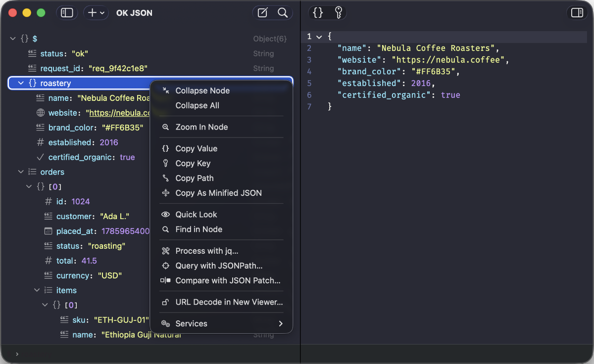Select Find in Node menu item
Image resolution: width=594 pixels, height=364 pixels.
coord(221,229)
